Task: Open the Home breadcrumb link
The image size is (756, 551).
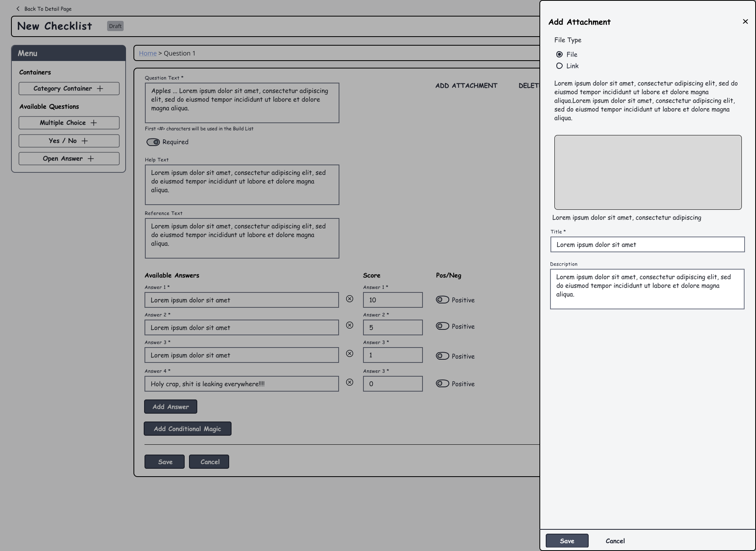Action: [148, 53]
